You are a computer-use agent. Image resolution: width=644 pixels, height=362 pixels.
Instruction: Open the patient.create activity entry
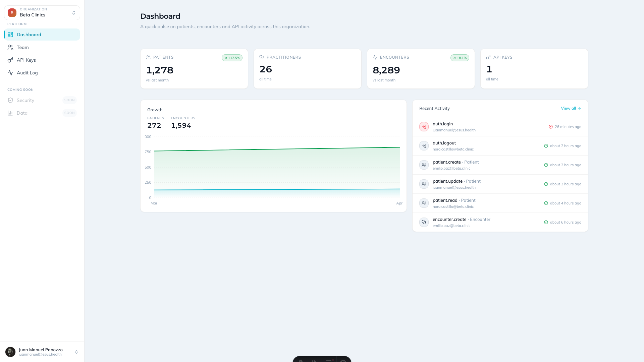click(500, 165)
